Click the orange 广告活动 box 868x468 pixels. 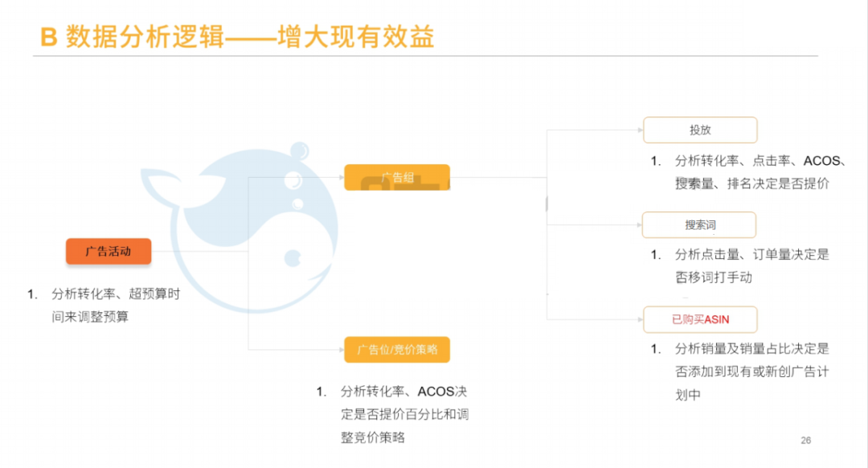click(x=108, y=251)
